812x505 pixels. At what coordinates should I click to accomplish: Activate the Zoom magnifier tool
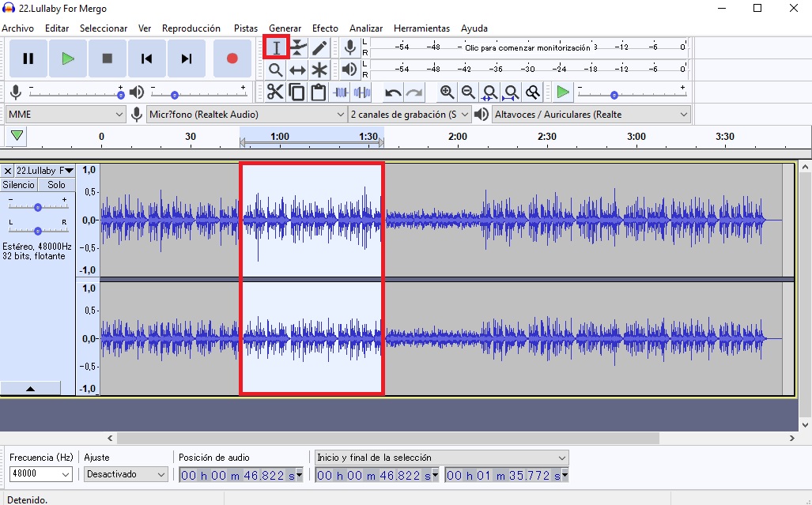(x=276, y=70)
